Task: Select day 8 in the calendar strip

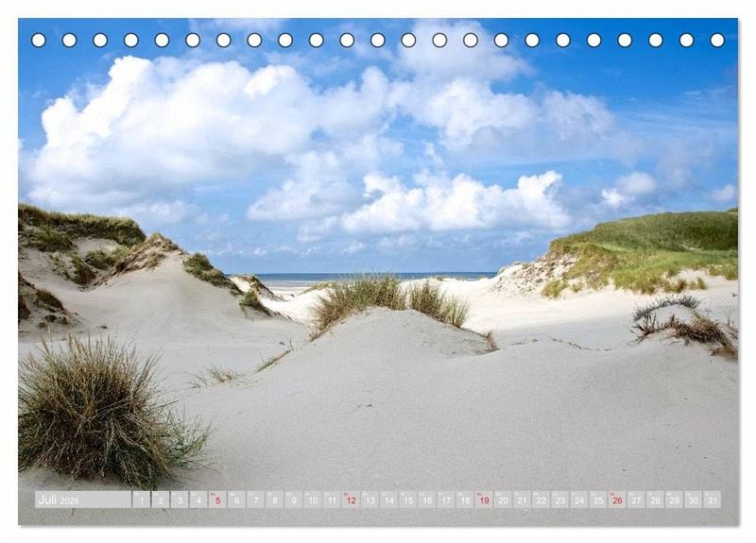Action: point(275,500)
